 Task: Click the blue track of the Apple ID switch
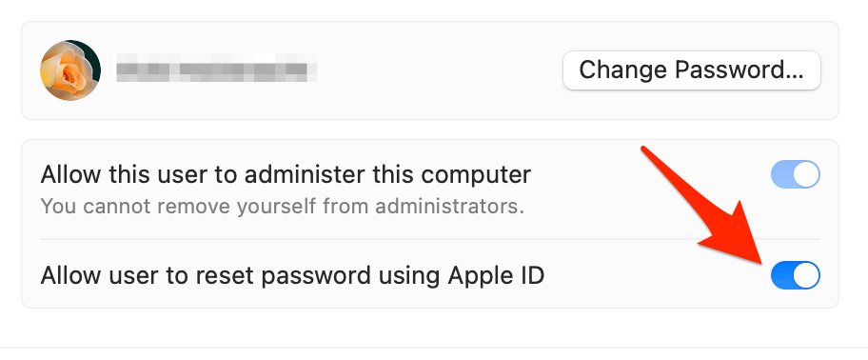781,275
